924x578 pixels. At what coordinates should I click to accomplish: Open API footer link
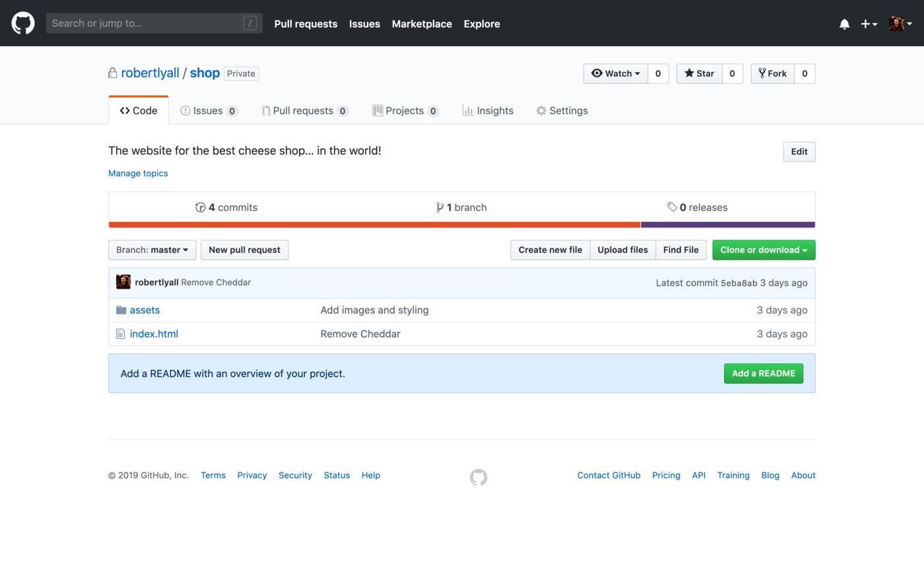click(x=699, y=475)
